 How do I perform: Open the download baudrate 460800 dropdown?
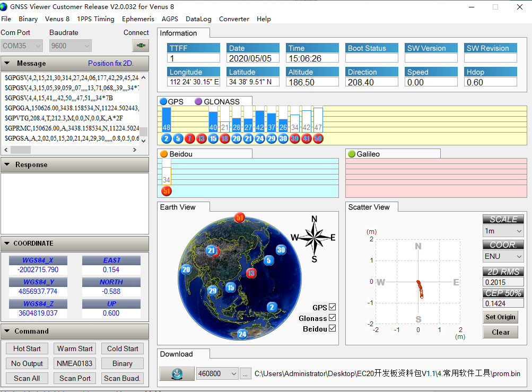[x=217, y=373]
